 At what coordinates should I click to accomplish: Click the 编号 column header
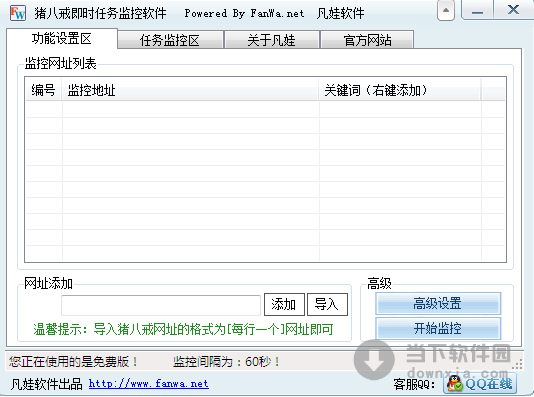click(44, 90)
